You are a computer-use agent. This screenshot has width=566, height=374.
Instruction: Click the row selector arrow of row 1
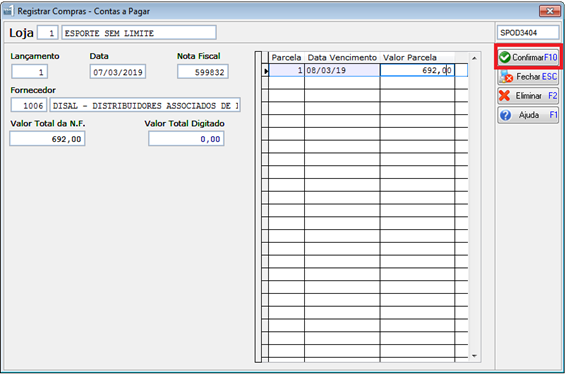point(265,71)
